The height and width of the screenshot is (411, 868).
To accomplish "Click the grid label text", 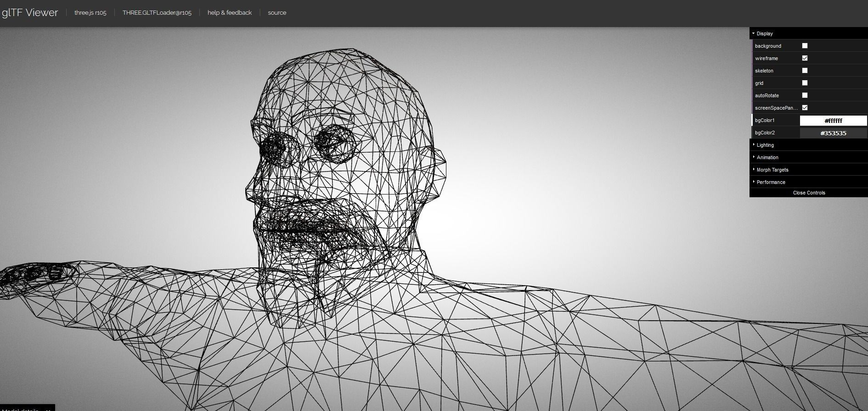I will 759,83.
